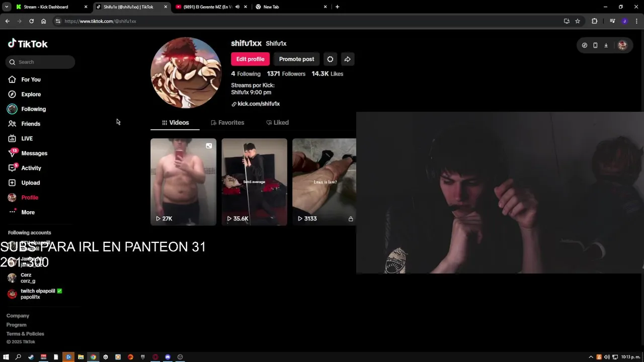Click the TikTok search field
644x362 pixels.
point(41,62)
